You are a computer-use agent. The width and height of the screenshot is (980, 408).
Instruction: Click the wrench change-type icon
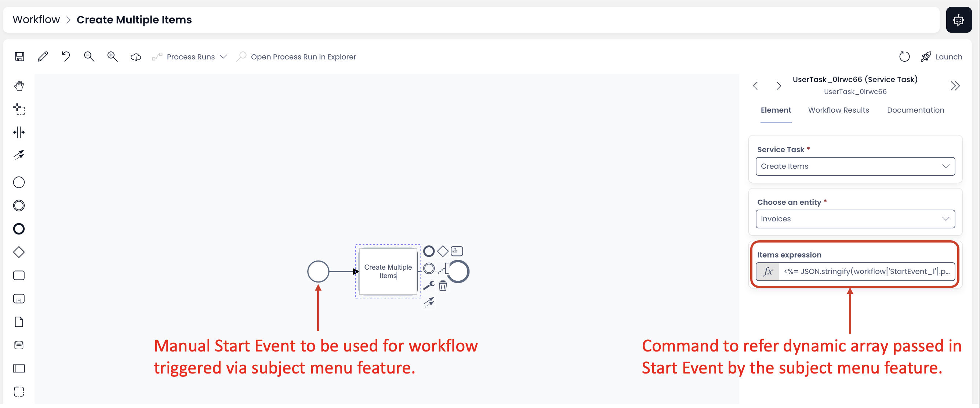(429, 285)
